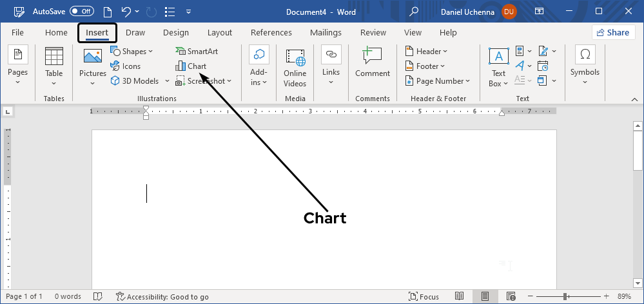Expand the Symbols dropdown
The height and width of the screenshot is (304, 644).
[585, 82]
